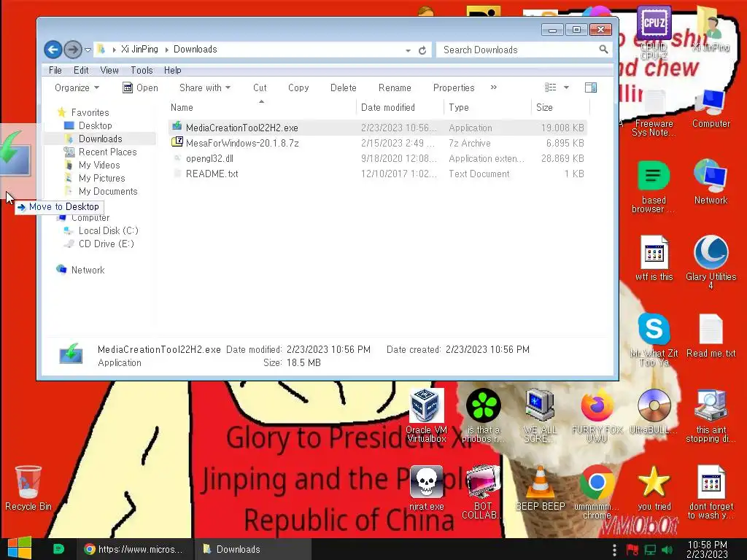Click the volume icon in system tray

pyautogui.click(x=667, y=550)
